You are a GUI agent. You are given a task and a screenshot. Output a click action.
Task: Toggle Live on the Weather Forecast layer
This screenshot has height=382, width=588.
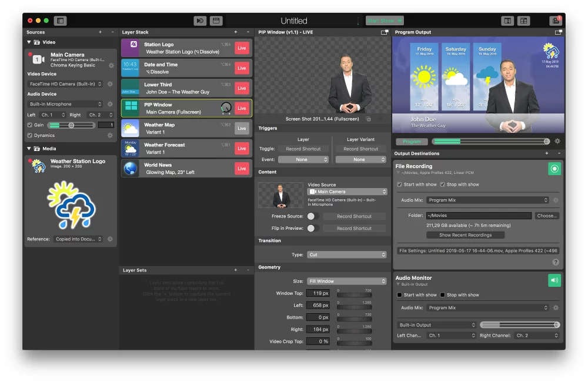tap(242, 149)
